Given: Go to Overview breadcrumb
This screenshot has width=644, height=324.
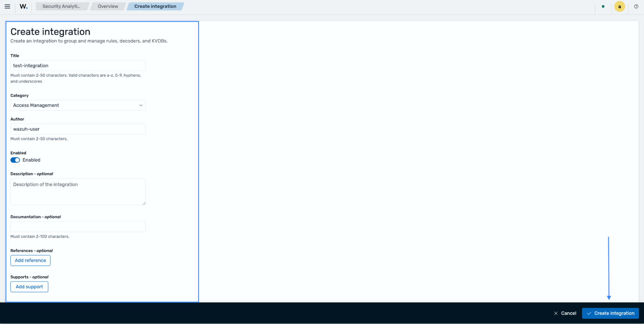Looking at the screenshot, I should point(108,6).
